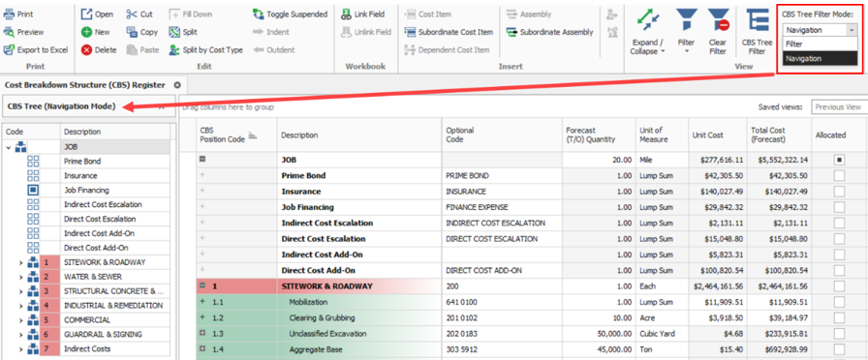
Task: Click the Filter funnel icon
Action: pyautogui.click(x=687, y=19)
